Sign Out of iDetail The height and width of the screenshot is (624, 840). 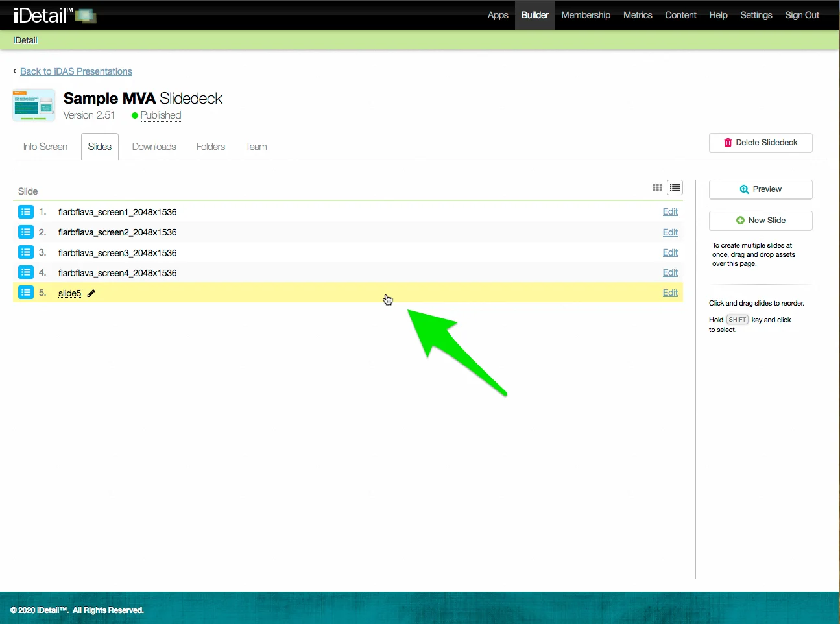click(x=802, y=15)
